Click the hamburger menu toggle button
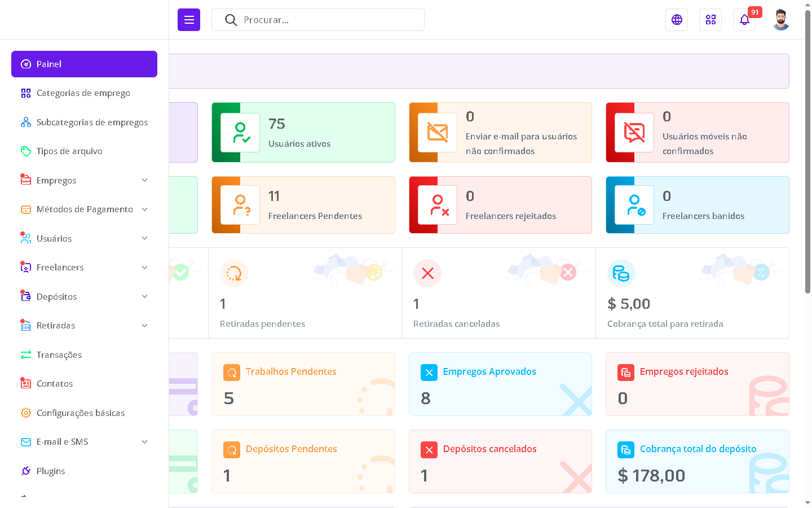Viewport: 812px width, 508px height. click(189, 20)
